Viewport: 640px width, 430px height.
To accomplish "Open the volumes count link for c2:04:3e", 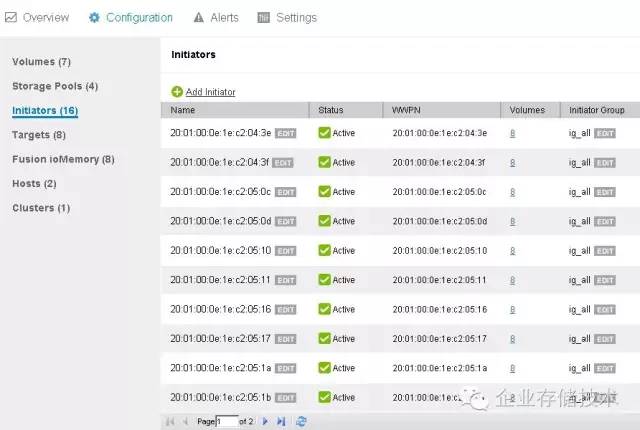I will pyautogui.click(x=513, y=133).
